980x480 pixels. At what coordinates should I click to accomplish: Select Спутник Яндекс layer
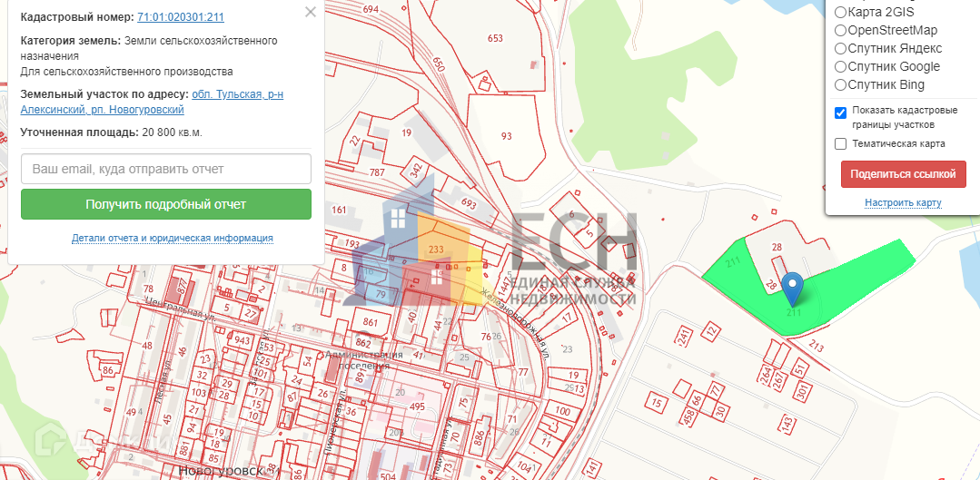coord(841,48)
